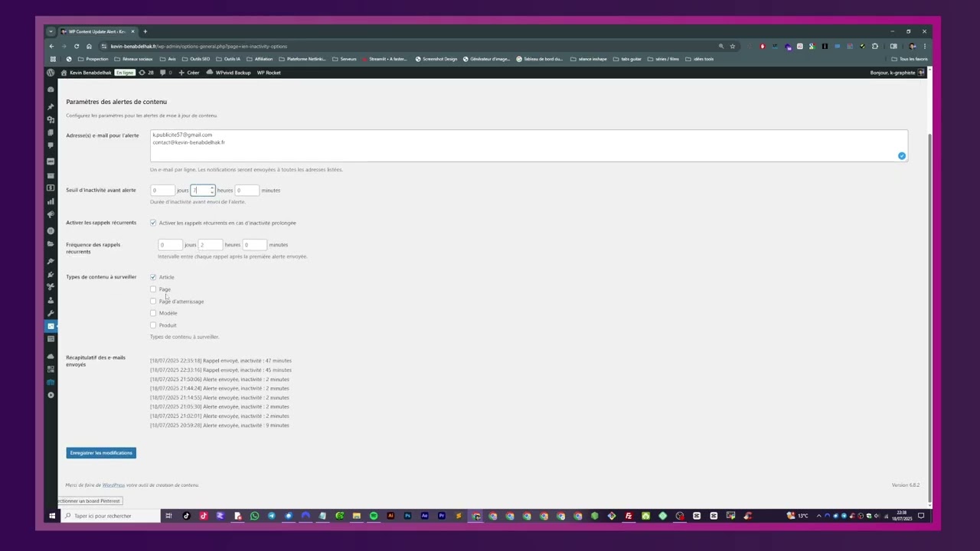Click the browser address bar URL
The image size is (980, 551).
199,46
